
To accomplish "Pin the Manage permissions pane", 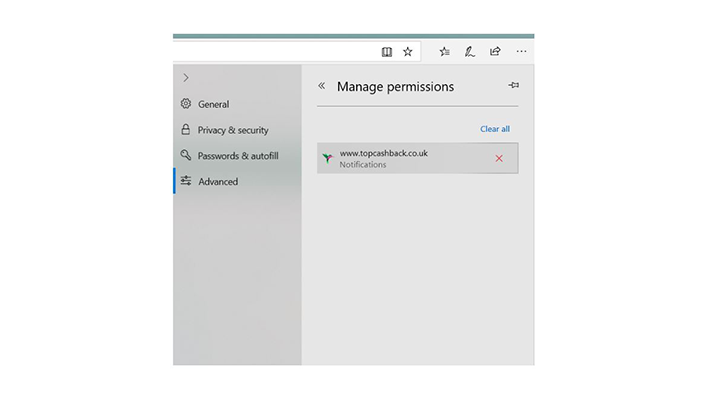I will tap(513, 85).
